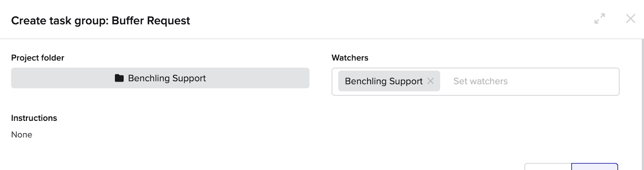This screenshot has width=644, height=170.
Task: Click the Watchers field label
Action: (x=350, y=58)
